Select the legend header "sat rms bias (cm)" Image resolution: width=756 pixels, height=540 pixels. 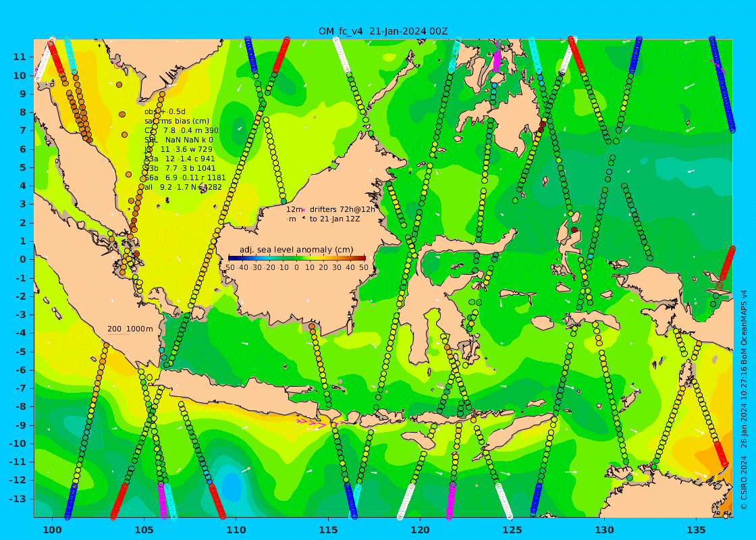tap(177, 121)
